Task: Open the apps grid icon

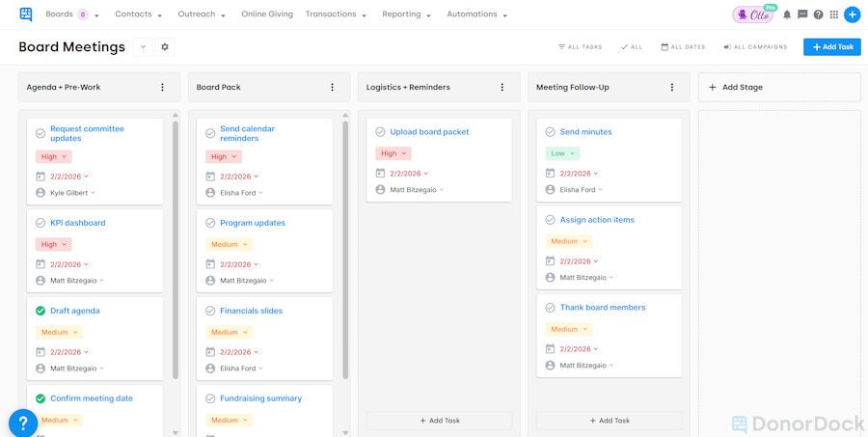Action: 834,15
